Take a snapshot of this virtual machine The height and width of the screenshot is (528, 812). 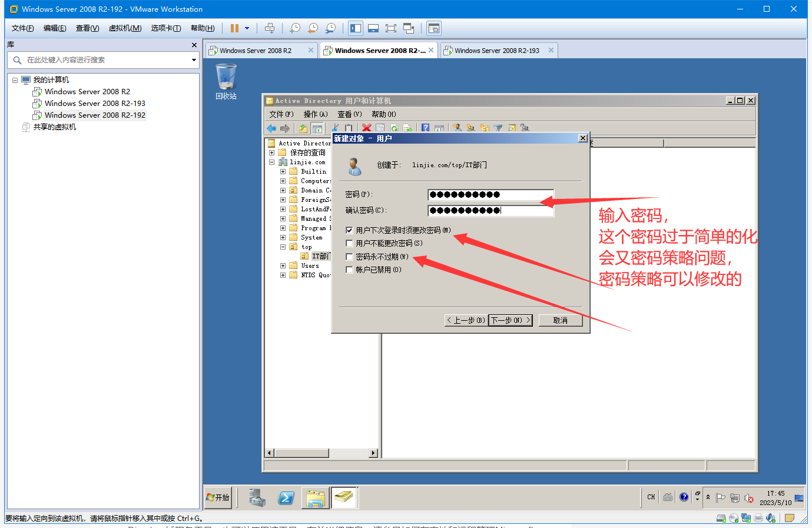[x=295, y=28]
